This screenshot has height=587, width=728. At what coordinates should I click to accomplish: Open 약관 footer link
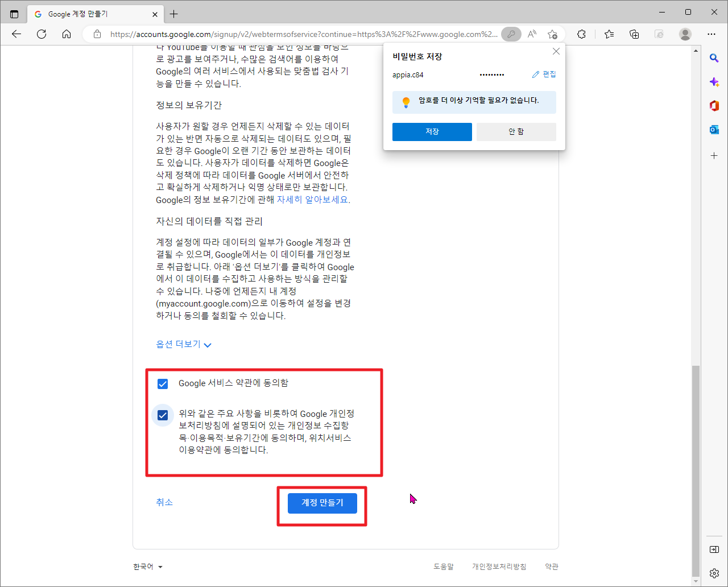click(x=552, y=567)
